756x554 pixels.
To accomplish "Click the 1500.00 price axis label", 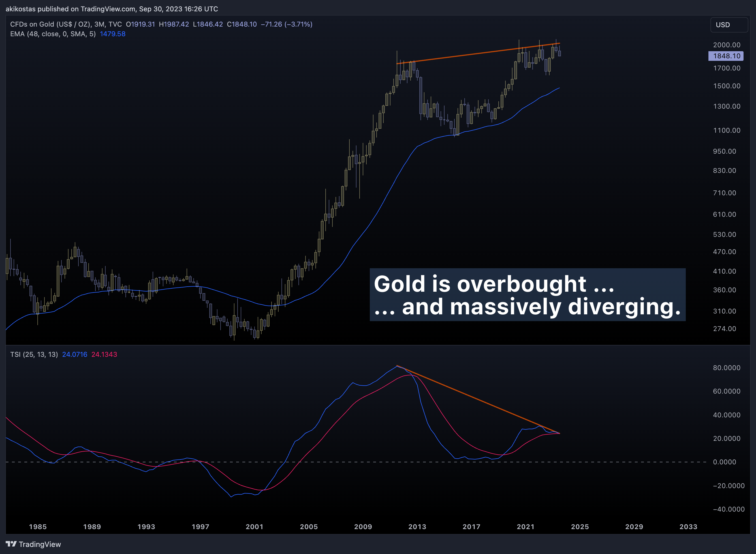I will (727, 86).
